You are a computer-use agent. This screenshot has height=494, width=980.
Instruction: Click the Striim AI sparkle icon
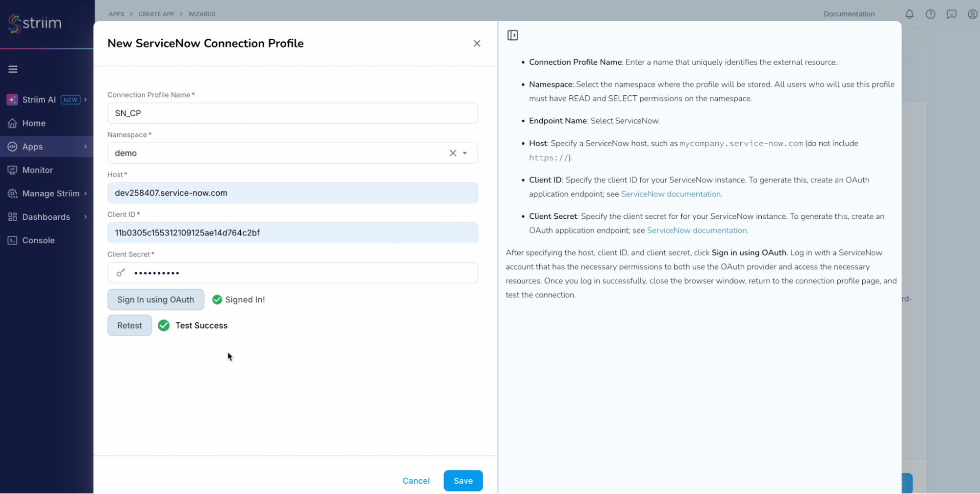(x=12, y=100)
